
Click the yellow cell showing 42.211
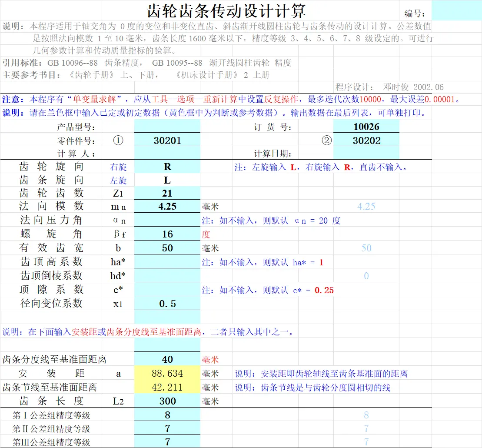coord(167,387)
